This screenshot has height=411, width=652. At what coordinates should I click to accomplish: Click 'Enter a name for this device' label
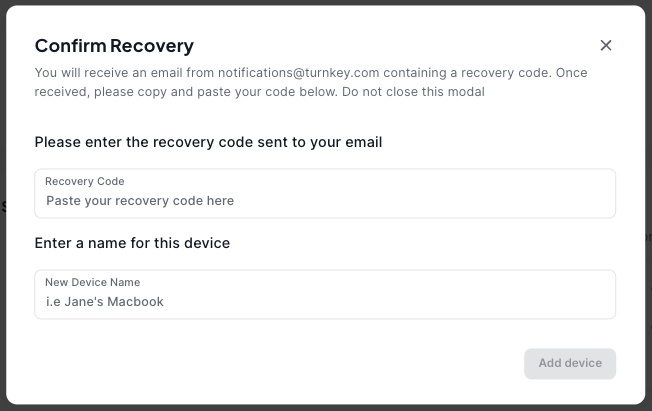point(132,243)
